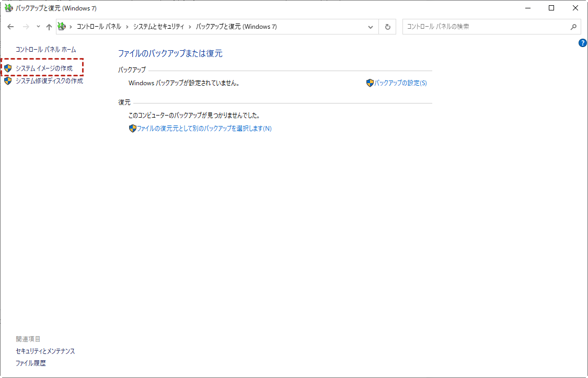Click the ファイルのバックアップまたは復元 heading
The image size is (588, 378).
[170, 54]
